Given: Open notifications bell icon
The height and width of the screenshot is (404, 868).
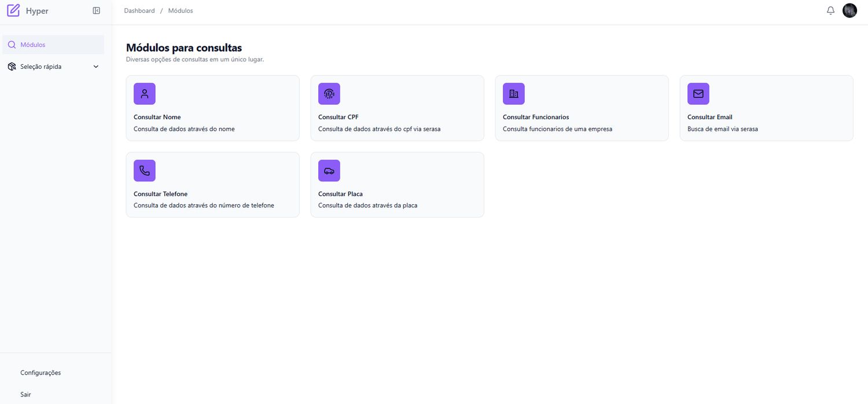Looking at the screenshot, I should tap(830, 10).
